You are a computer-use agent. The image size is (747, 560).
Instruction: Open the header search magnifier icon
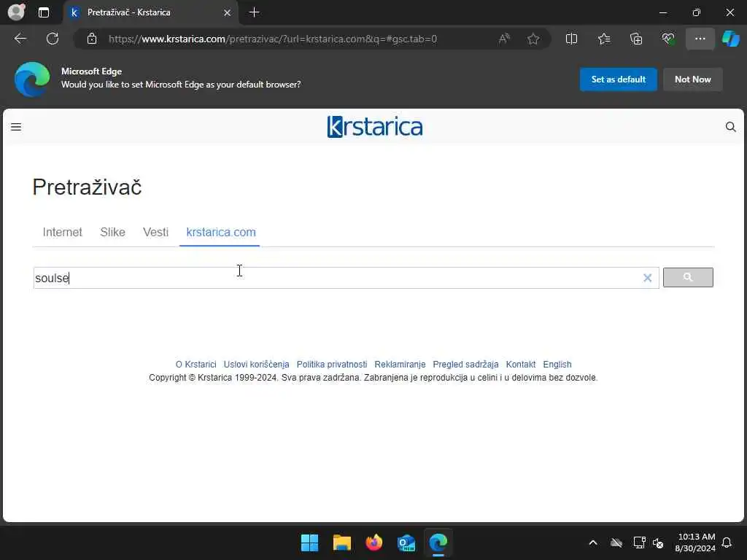coord(730,127)
